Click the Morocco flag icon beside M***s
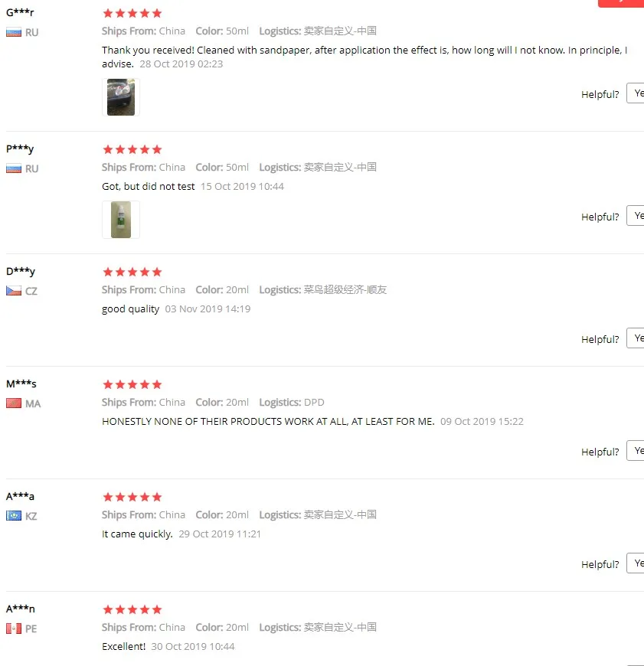 [x=14, y=403]
